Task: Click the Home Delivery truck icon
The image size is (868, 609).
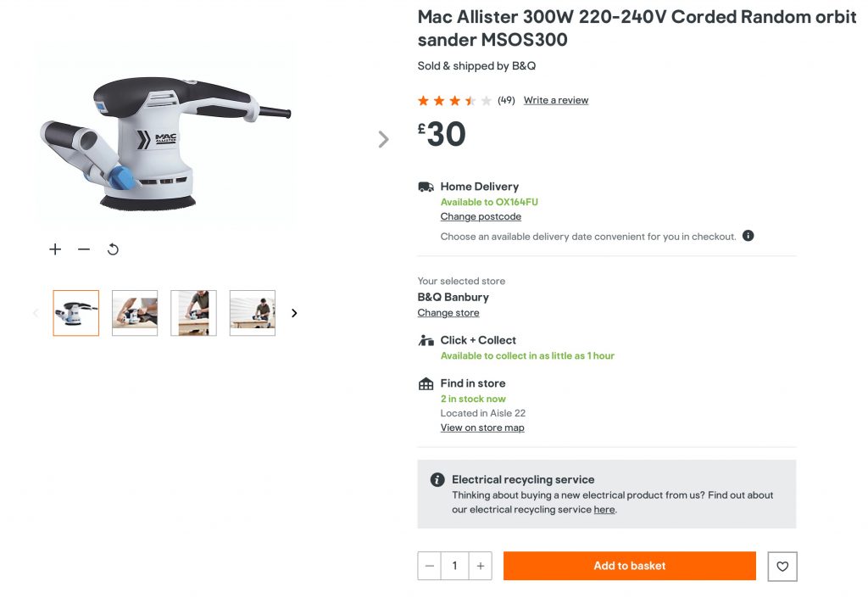Action: 426,187
